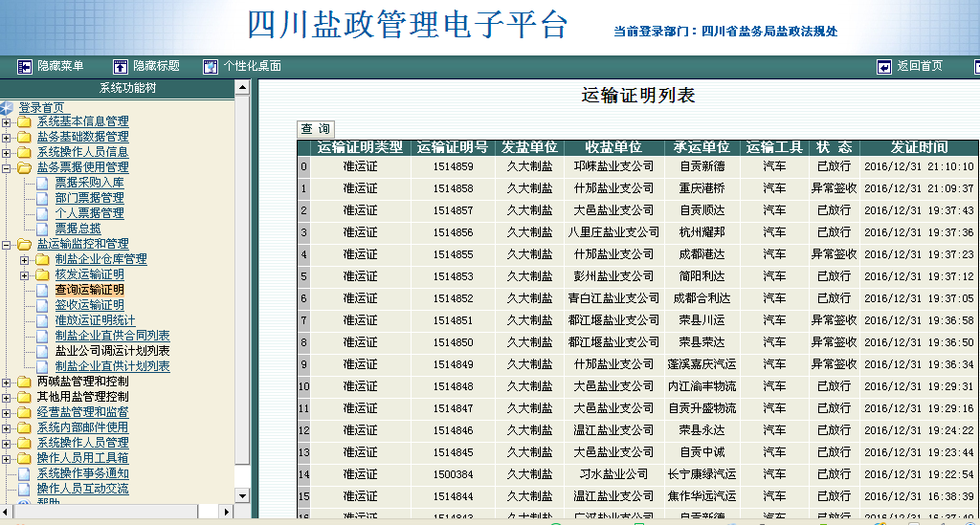
Task: Collapse the 盐运输监控和管理 tree node
Action: click(x=7, y=244)
